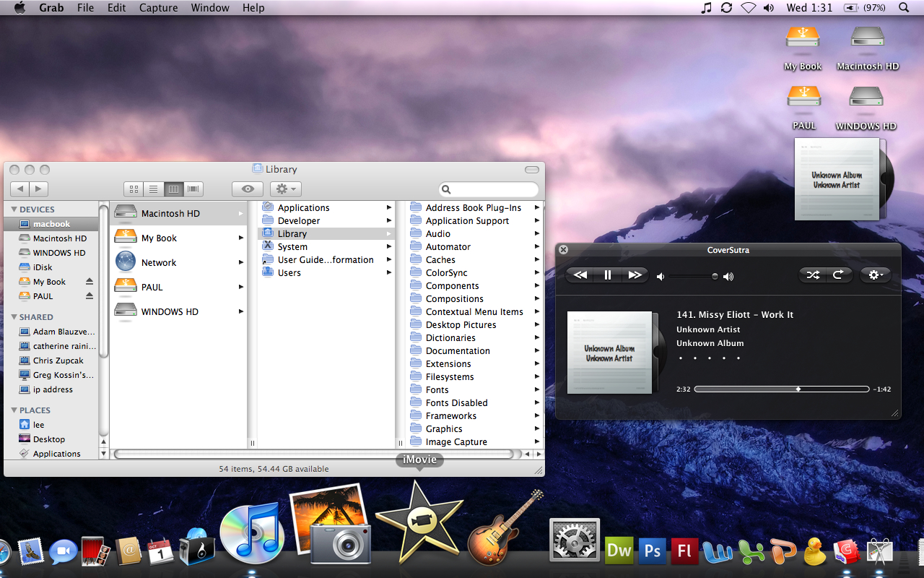
Task: Open the Edit menu
Action: 116,8
